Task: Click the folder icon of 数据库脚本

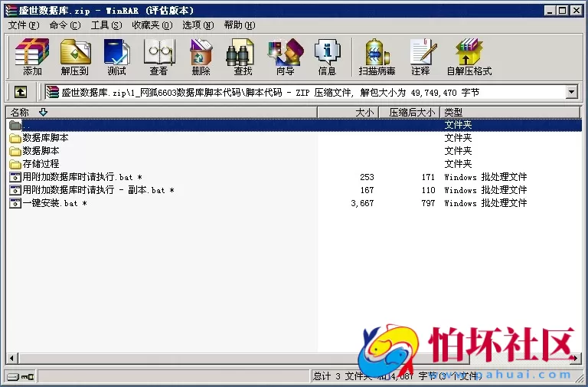Action: coord(15,138)
